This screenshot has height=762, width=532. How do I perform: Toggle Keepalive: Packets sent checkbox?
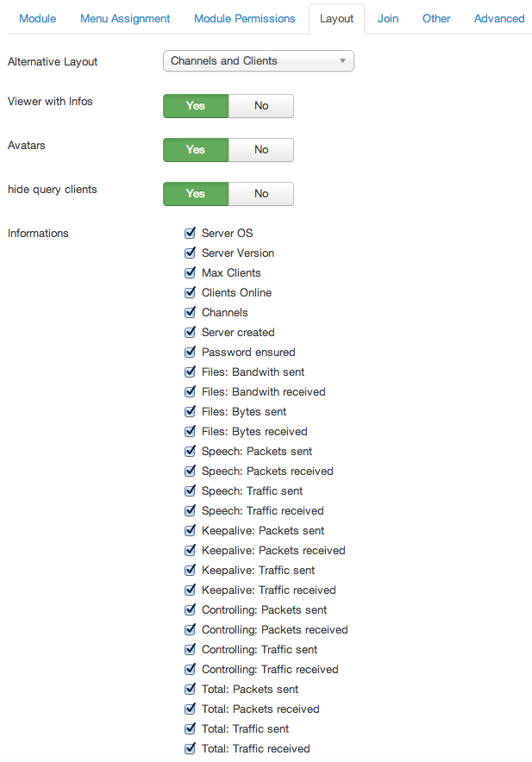point(191,531)
